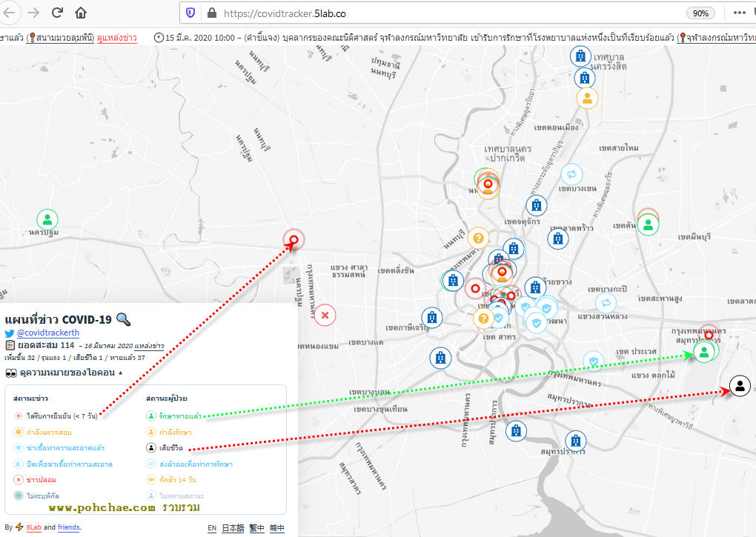Open สนามมวยลุมพินี location link in ticker
Viewport: 756px width, 537px height.
(x=62, y=38)
